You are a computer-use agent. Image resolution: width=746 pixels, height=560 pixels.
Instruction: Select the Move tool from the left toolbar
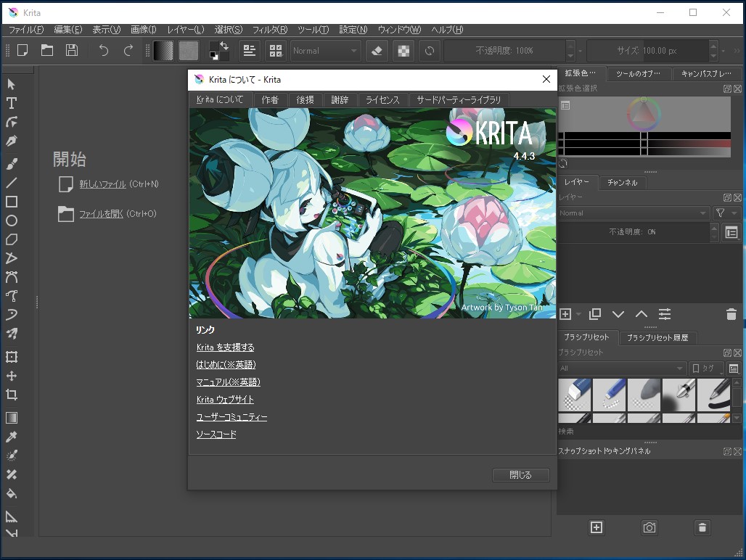pos(11,376)
